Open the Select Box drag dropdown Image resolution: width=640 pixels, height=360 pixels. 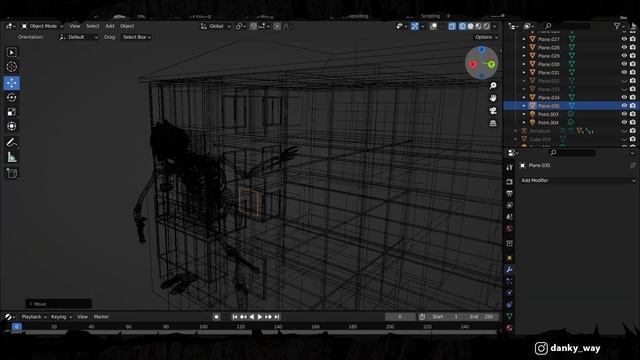pyautogui.click(x=136, y=37)
